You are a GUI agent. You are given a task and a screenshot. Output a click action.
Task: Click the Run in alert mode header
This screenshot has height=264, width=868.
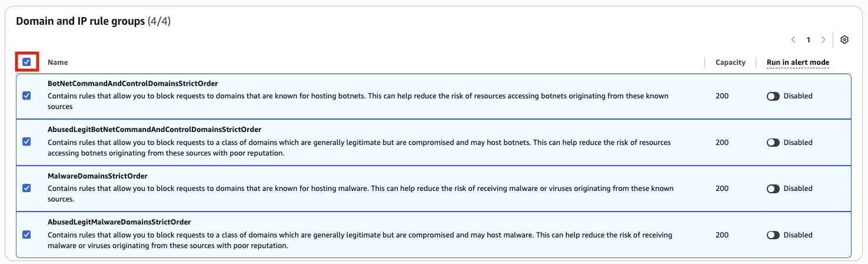tap(797, 62)
